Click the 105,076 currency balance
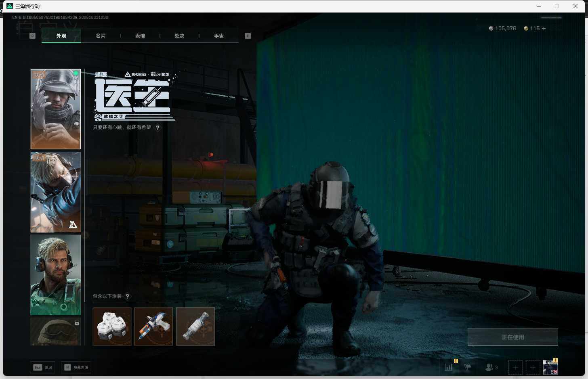The width and height of the screenshot is (588, 379). [x=502, y=29]
